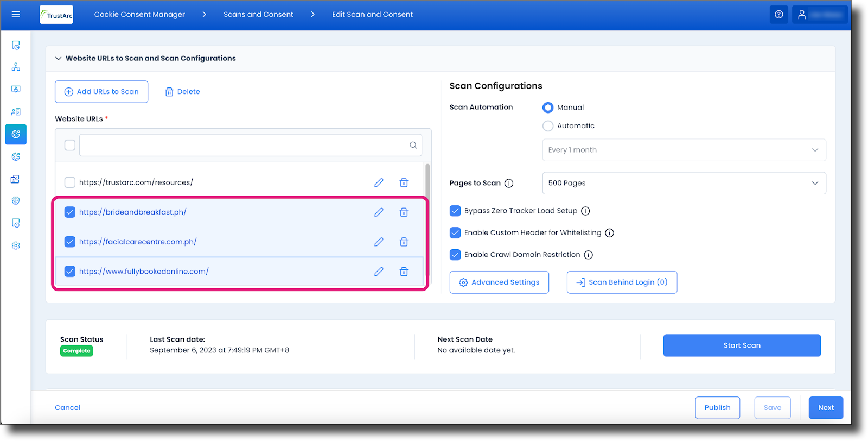Image resolution: width=868 pixels, height=441 pixels.
Task: Click the help question mark icon
Action: (778, 15)
